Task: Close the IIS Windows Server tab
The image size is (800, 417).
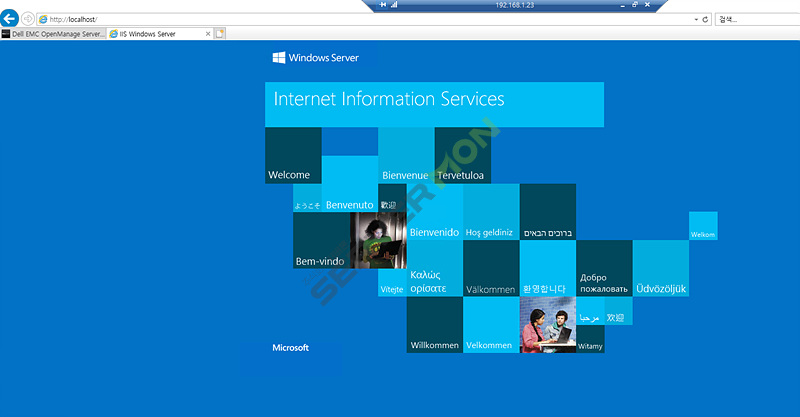Action: 208,34
